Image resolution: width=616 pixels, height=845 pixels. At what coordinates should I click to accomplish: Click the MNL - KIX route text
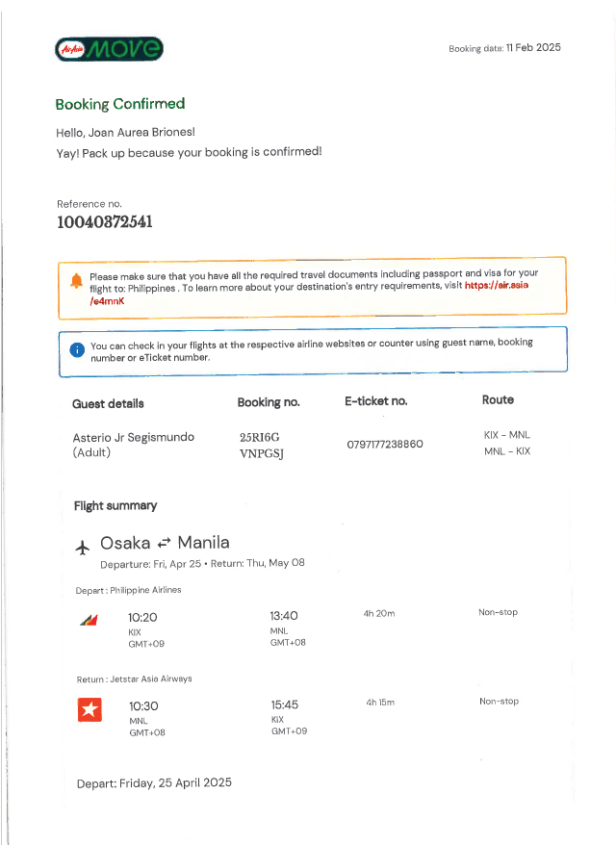click(506, 451)
